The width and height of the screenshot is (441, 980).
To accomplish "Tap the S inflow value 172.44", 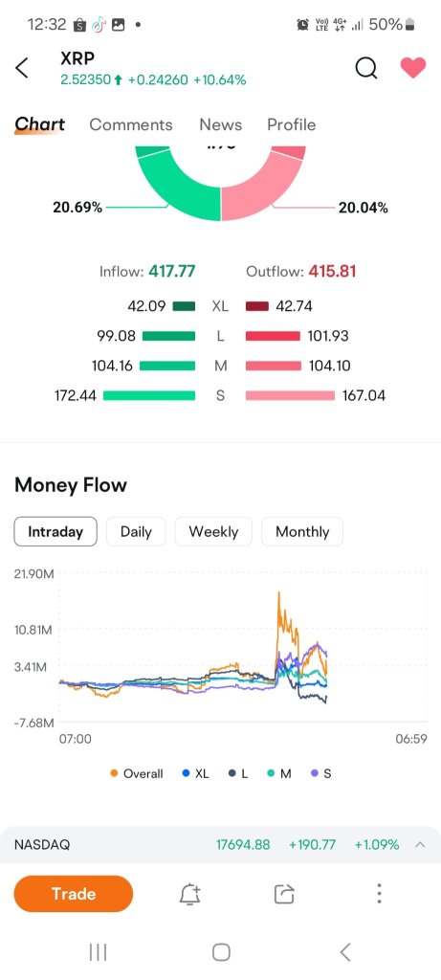I will pos(75,395).
